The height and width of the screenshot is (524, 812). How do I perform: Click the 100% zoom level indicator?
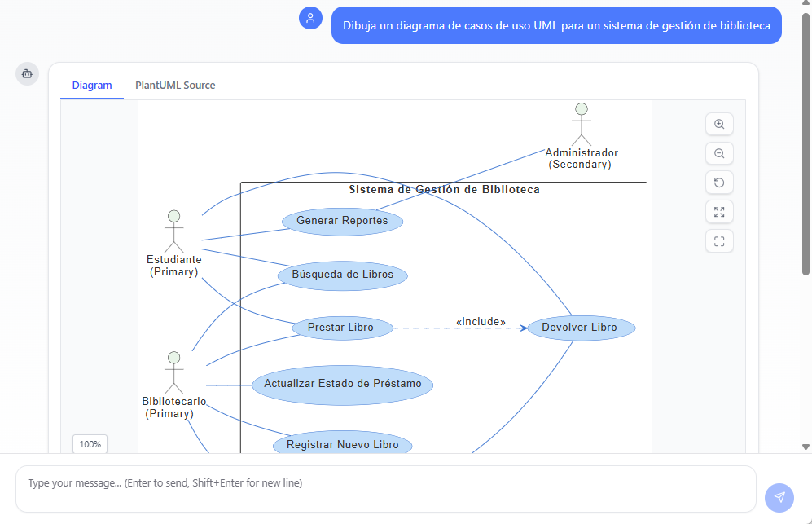click(89, 443)
